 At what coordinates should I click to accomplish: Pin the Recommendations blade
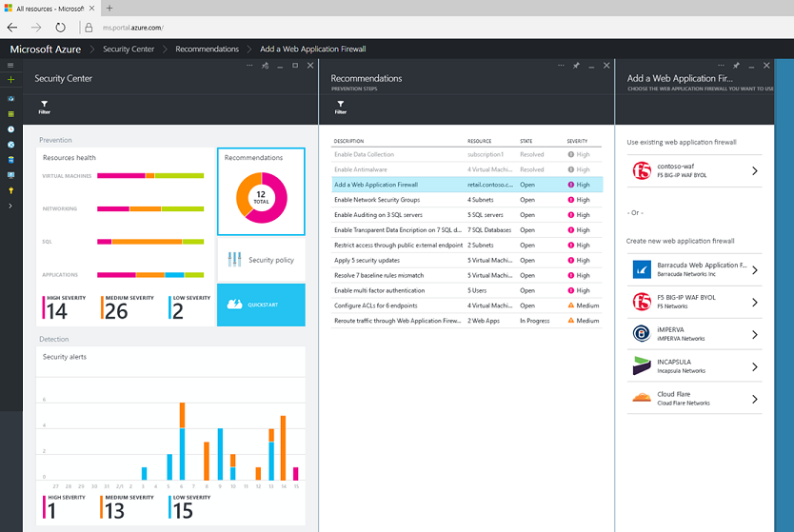click(x=576, y=66)
